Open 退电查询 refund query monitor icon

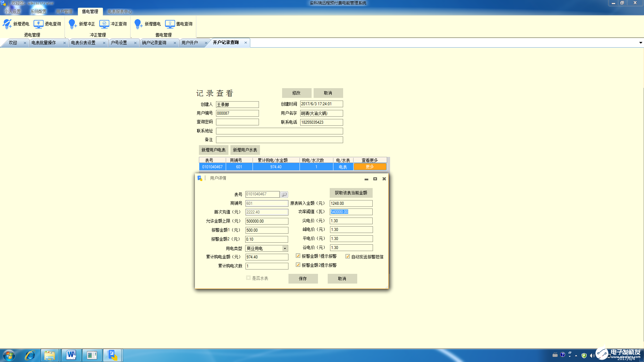click(39, 24)
